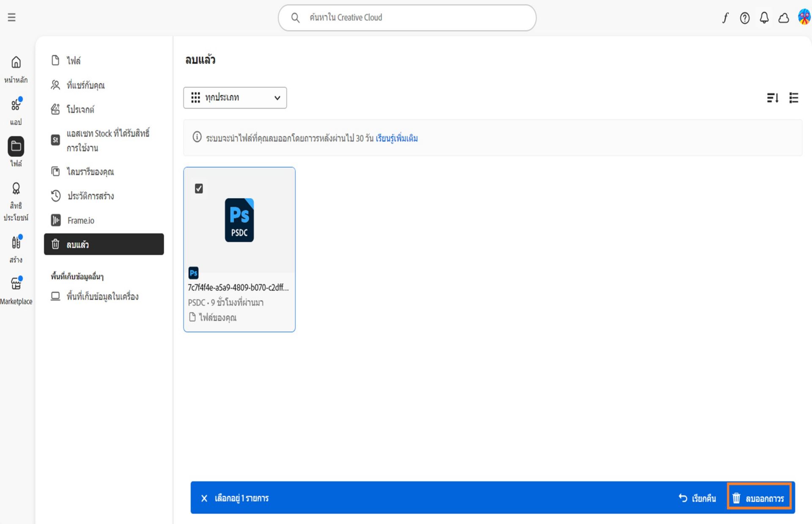812x524 pixels.
Task: Click the magnifier search icon
Action: [295, 18]
